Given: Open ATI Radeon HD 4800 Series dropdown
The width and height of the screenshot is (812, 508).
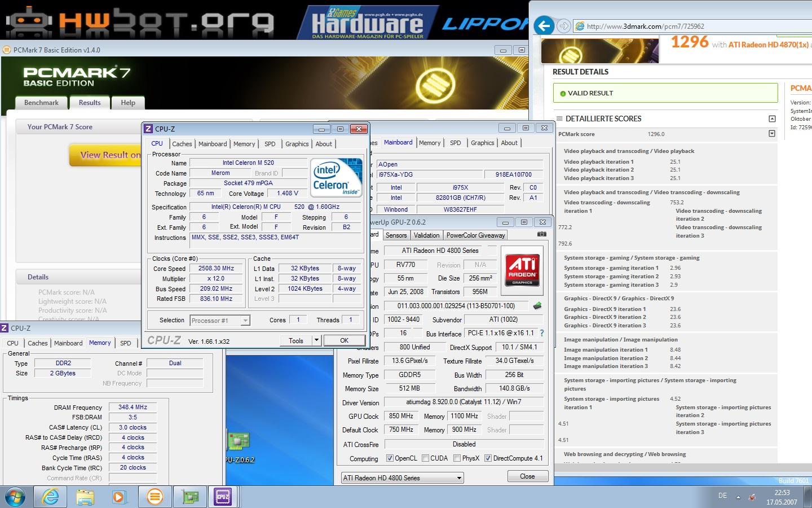Looking at the screenshot, I should coord(402,478).
